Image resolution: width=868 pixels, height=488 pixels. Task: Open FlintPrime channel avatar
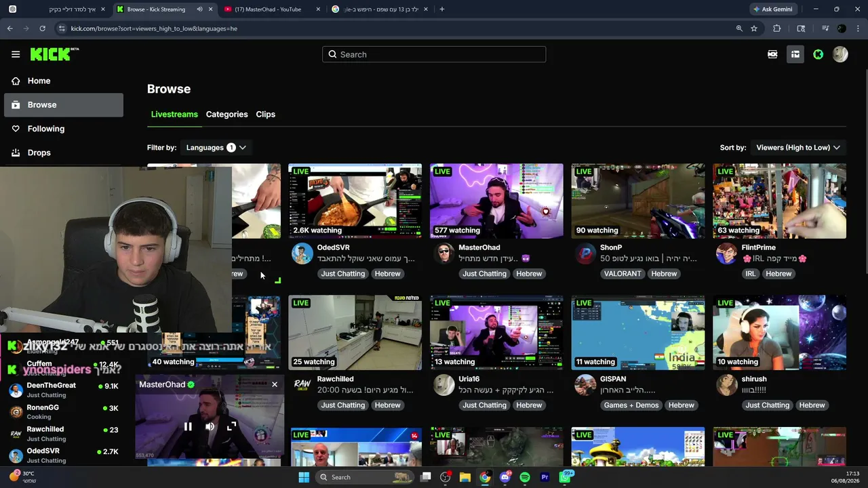pyautogui.click(x=727, y=253)
